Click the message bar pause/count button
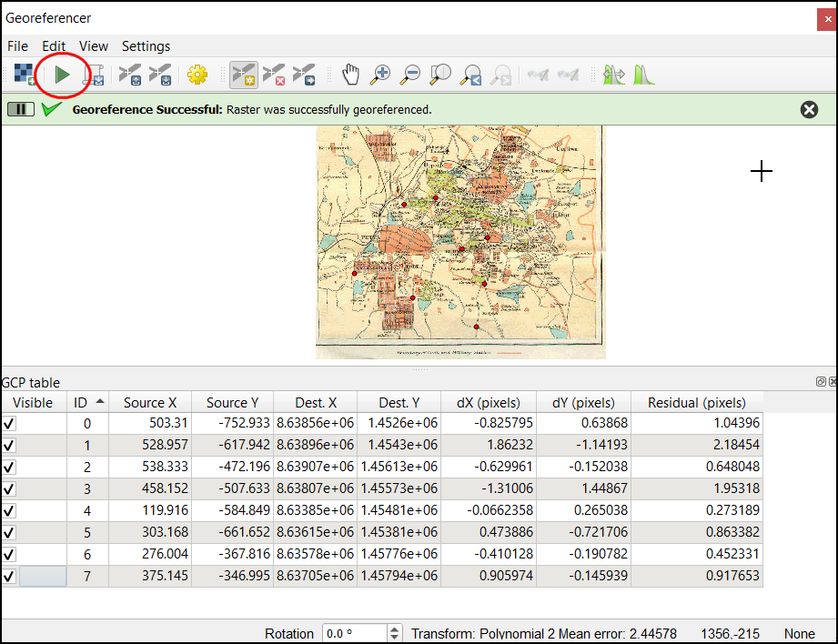Viewport: 838px width, 644px height. click(x=21, y=109)
